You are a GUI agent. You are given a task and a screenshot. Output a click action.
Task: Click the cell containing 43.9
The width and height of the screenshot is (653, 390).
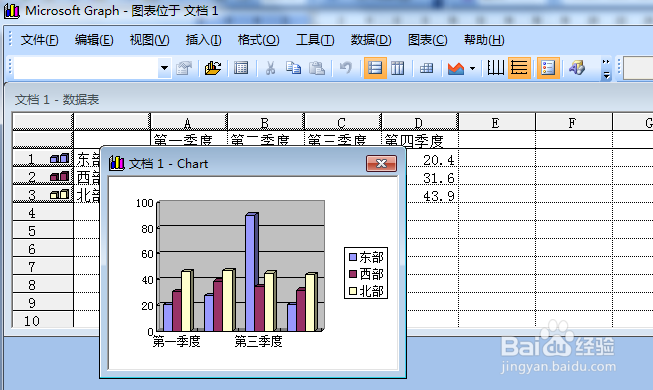click(x=432, y=195)
